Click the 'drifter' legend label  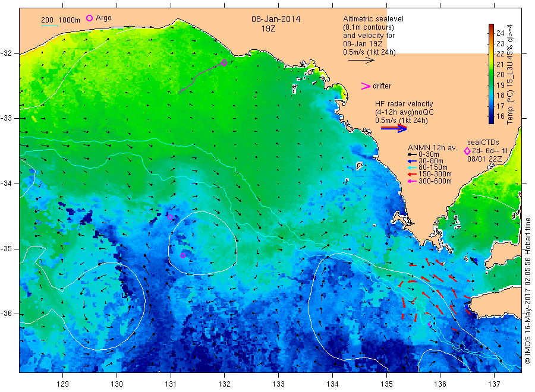coord(382,86)
